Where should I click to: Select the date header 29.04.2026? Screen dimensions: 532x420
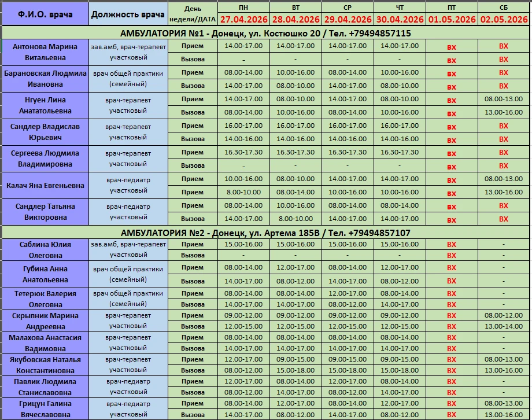click(x=348, y=19)
